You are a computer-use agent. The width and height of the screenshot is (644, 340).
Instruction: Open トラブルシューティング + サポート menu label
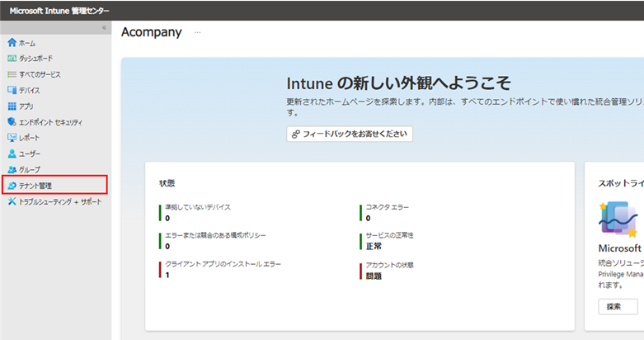coord(60,201)
